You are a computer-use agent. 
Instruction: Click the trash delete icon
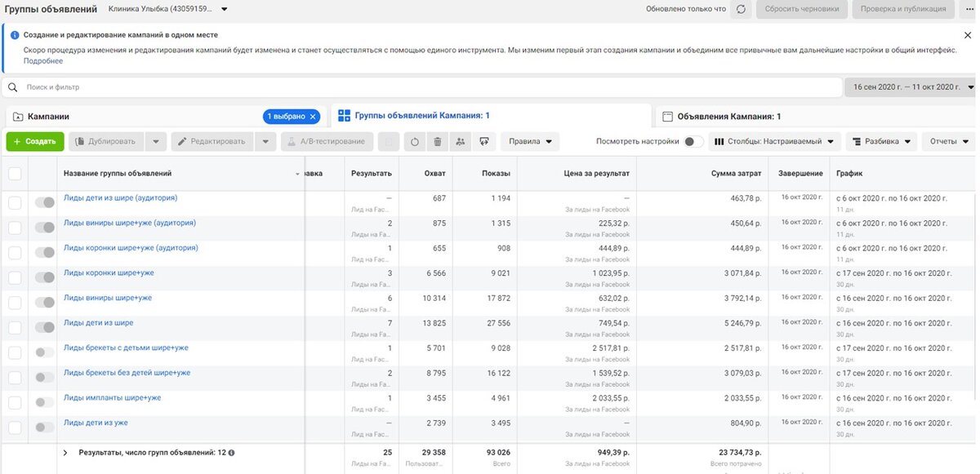[438, 141]
